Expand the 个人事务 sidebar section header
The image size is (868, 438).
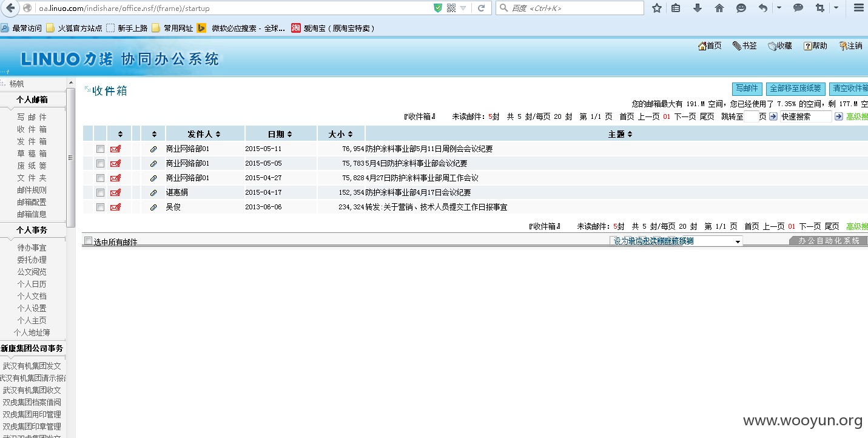click(x=32, y=230)
